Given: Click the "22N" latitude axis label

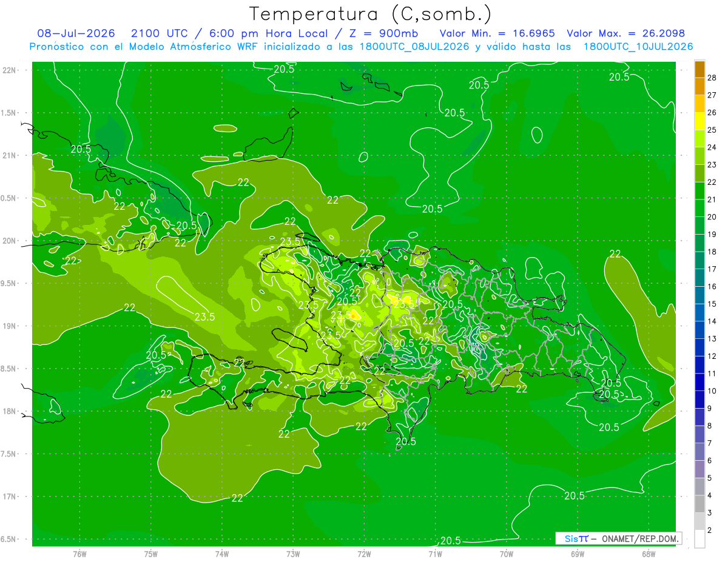Looking at the screenshot, I should pos(8,70).
